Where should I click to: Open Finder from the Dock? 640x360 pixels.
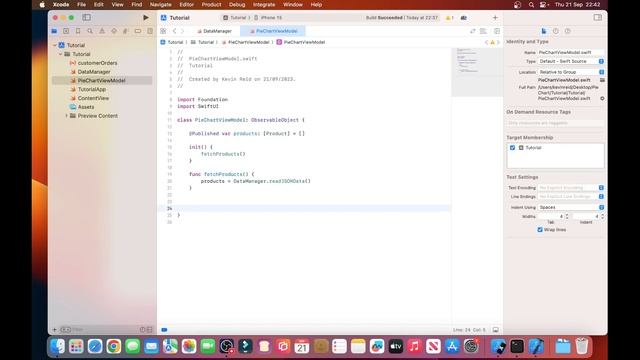click(58, 347)
